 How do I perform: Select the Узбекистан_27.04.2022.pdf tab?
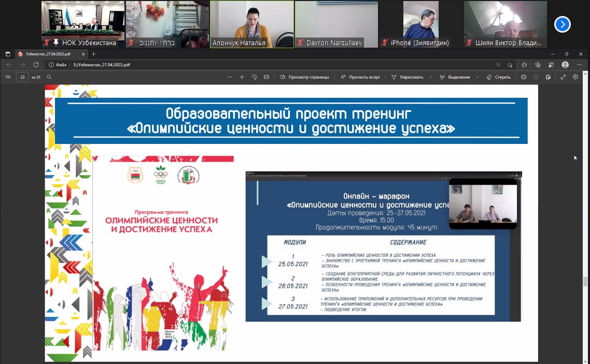click(48, 54)
